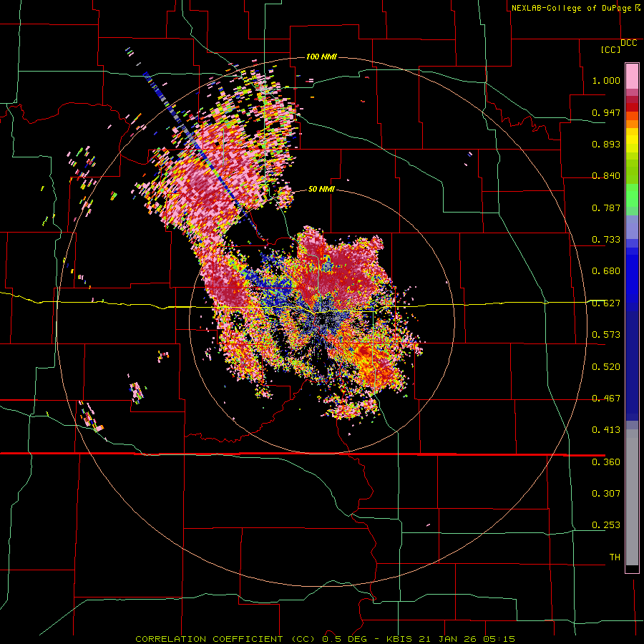Screen dimensions: 644x644
Task: Pick the bright green color bar segment
Action: (x=632, y=195)
